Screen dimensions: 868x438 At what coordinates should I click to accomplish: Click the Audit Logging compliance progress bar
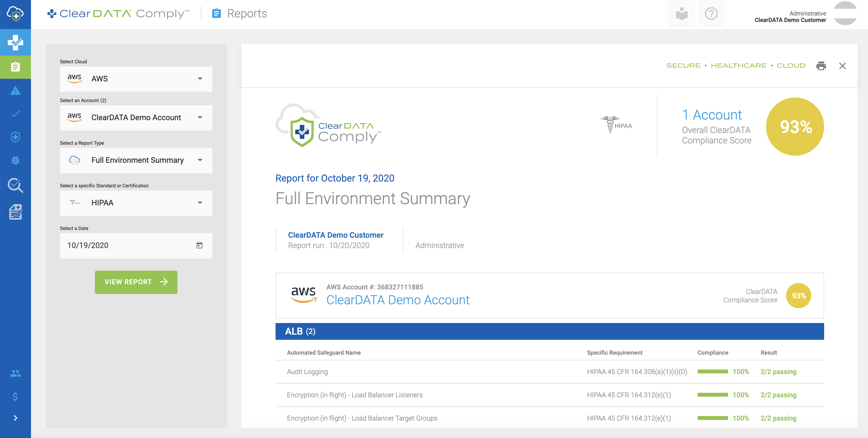712,371
